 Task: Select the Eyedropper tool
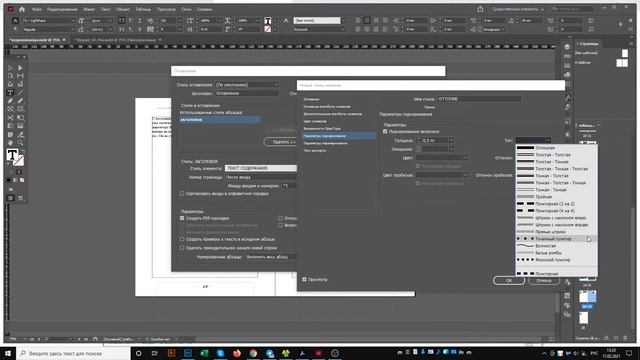pyautogui.click(x=20, y=134)
